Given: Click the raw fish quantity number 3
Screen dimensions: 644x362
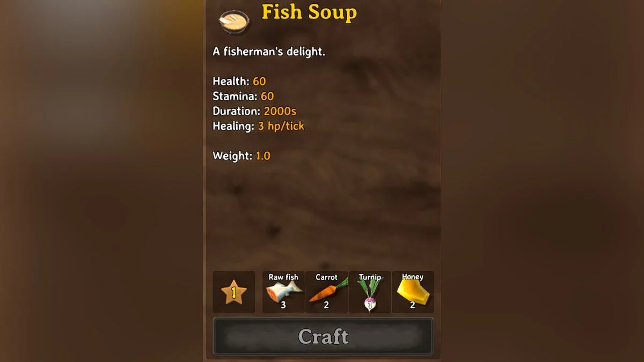Looking at the screenshot, I should coord(283,305).
